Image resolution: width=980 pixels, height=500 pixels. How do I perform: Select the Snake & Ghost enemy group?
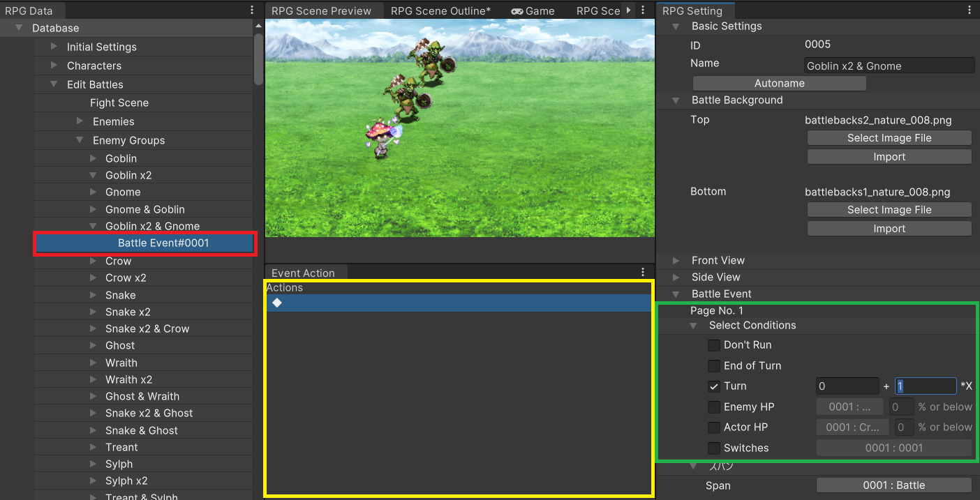[x=142, y=430]
